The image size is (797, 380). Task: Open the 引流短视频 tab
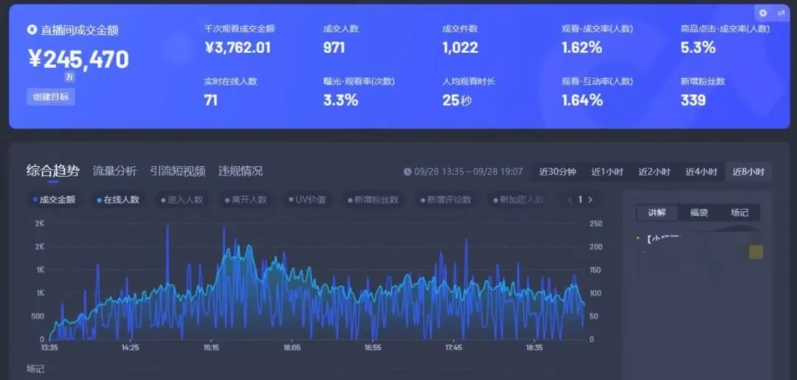tap(177, 171)
